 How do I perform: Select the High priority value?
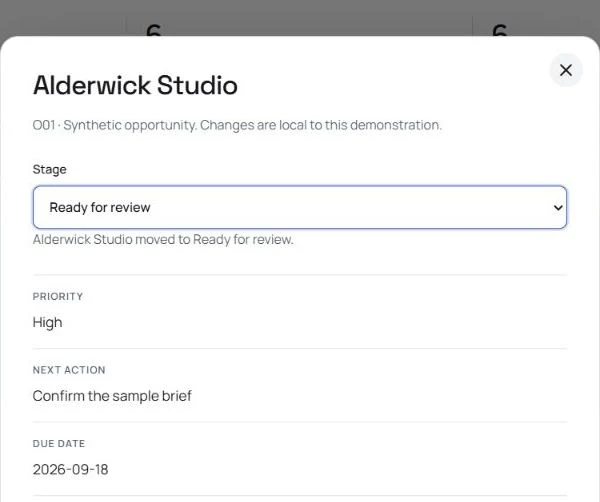tap(47, 323)
